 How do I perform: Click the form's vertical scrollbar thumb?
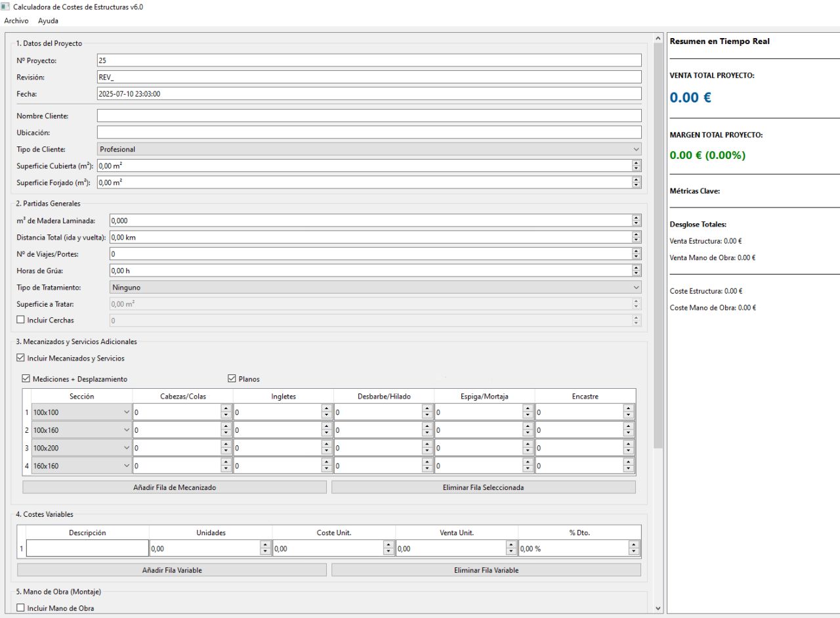(658, 246)
